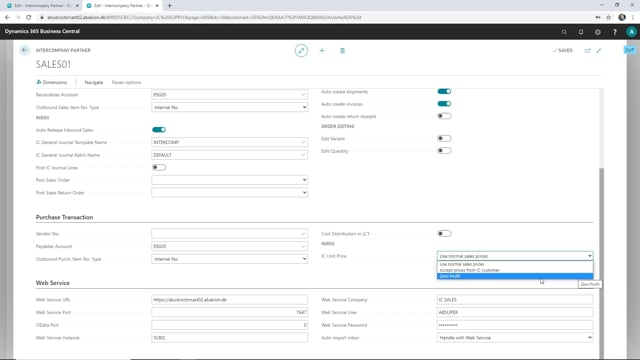Click Fewer options
Viewport: 640px width, 360px height.
pos(126,82)
